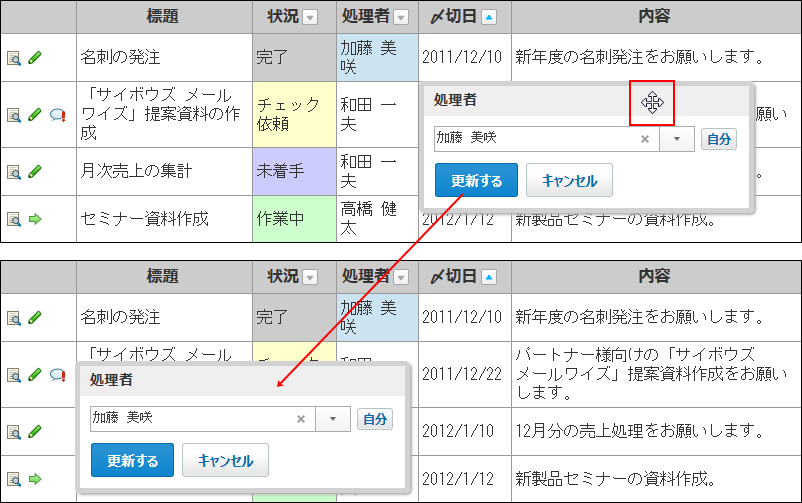Click pencil edit icon for 名刺の発注 in lower table
This screenshot has width=802, height=503.
tap(35, 317)
